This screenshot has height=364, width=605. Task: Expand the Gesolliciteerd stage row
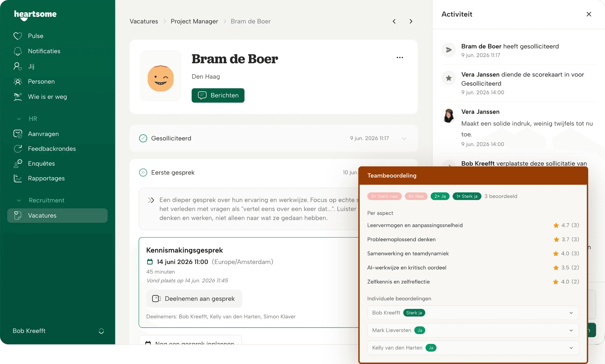coord(274,138)
